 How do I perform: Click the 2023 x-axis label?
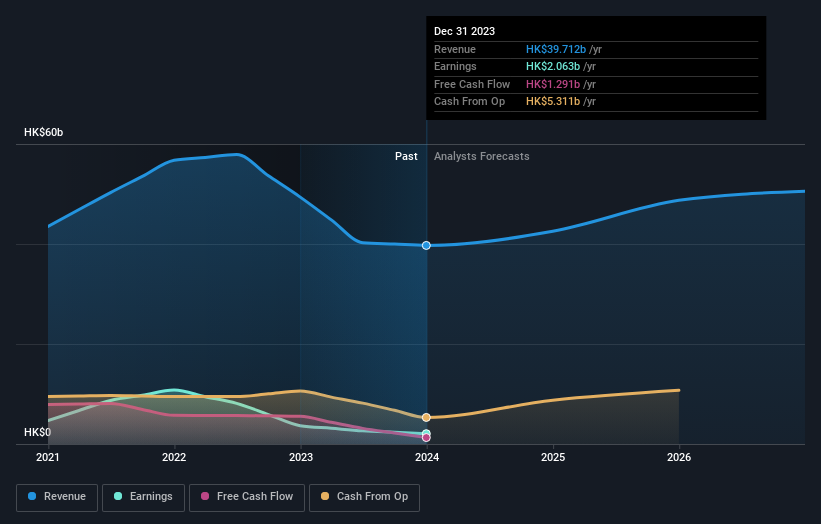(x=301, y=458)
